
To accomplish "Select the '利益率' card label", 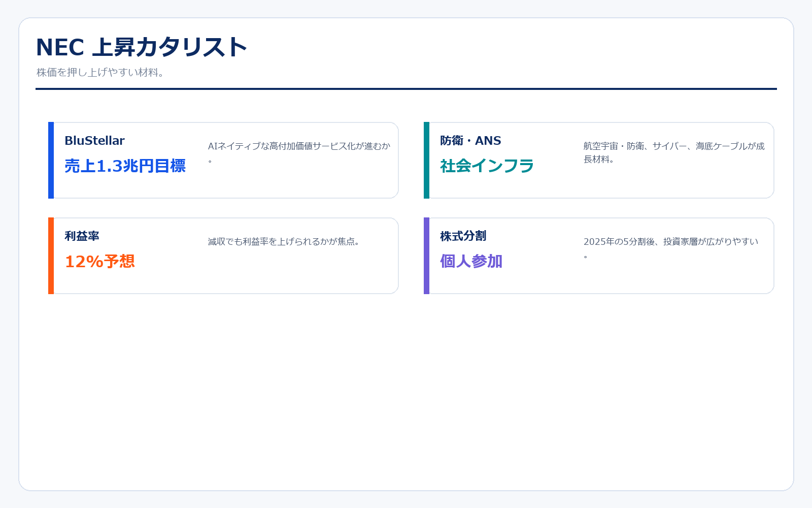I will (82, 236).
